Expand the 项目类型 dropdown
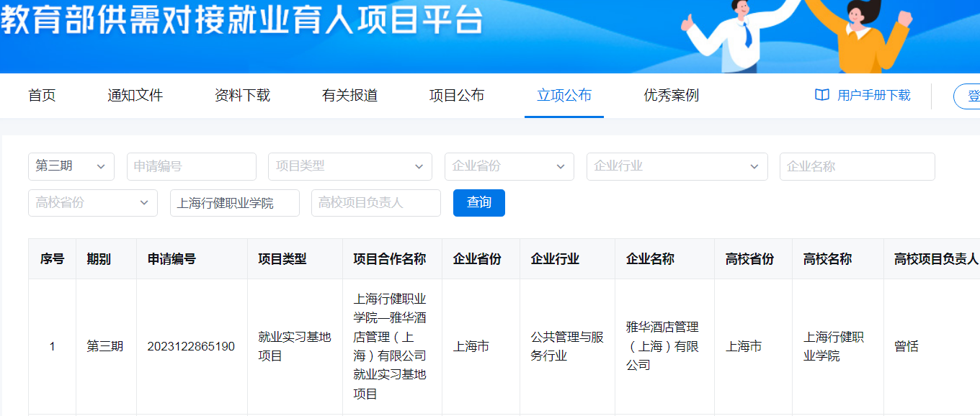This screenshot has height=416, width=980. pyautogui.click(x=349, y=166)
